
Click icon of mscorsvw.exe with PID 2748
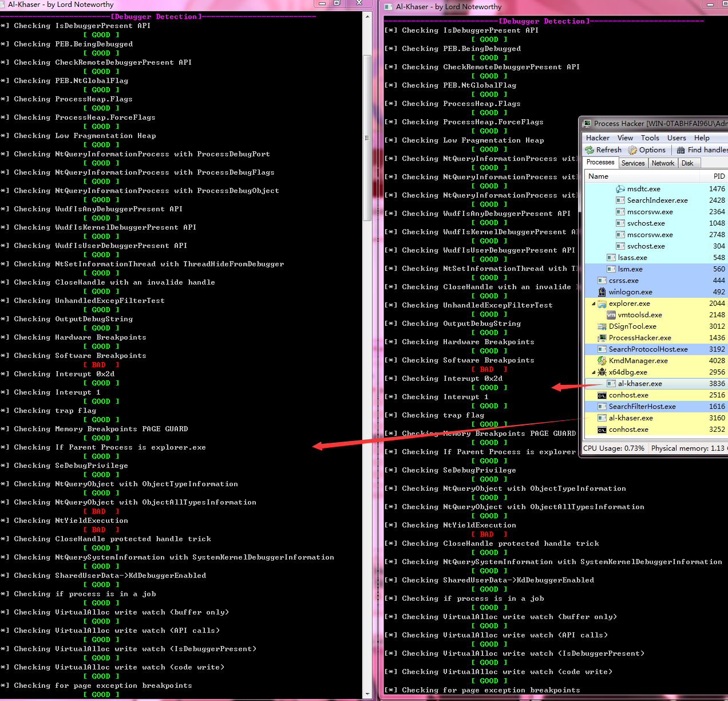click(x=620, y=235)
